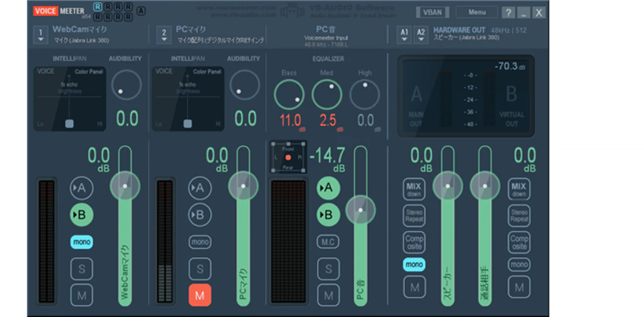Click the Med equalizer knob
This screenshot has width=644, height=317.
coord(327,94)
